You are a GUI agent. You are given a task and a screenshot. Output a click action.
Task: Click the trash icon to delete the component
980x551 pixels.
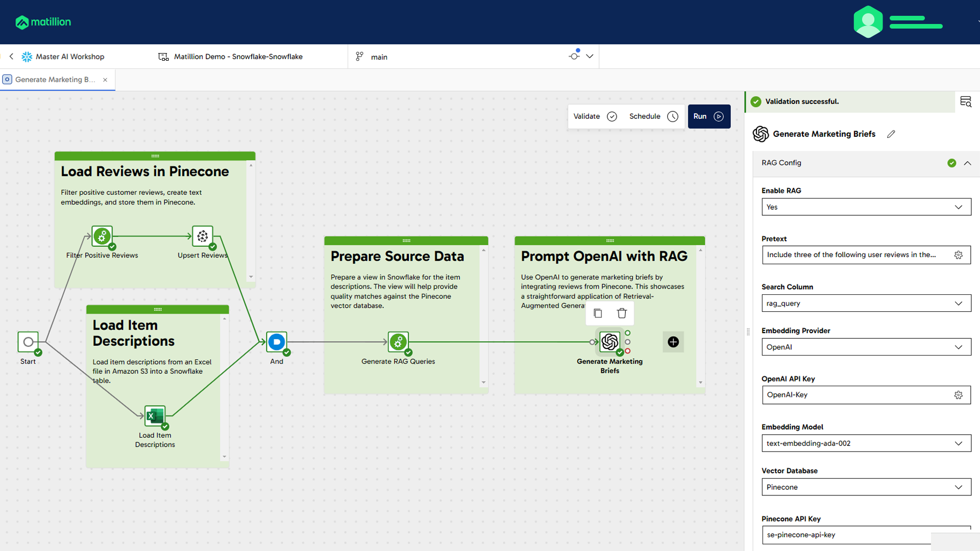point(622,313)
